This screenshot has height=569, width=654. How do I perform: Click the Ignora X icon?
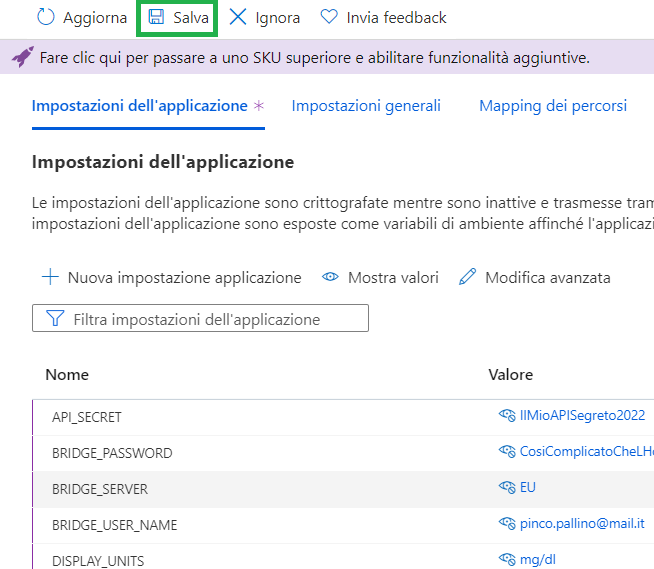point(238,18)
